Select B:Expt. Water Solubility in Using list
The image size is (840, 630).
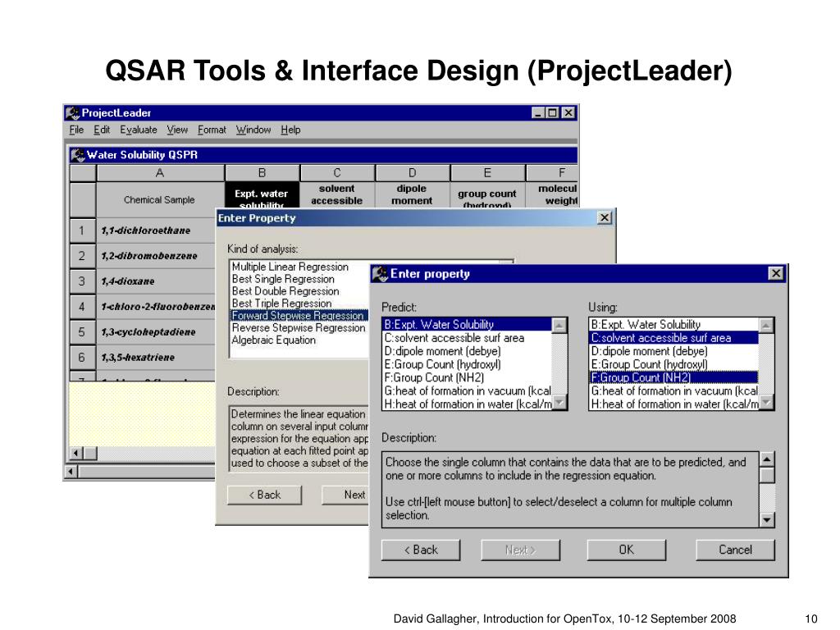click(x=674, y=325)
